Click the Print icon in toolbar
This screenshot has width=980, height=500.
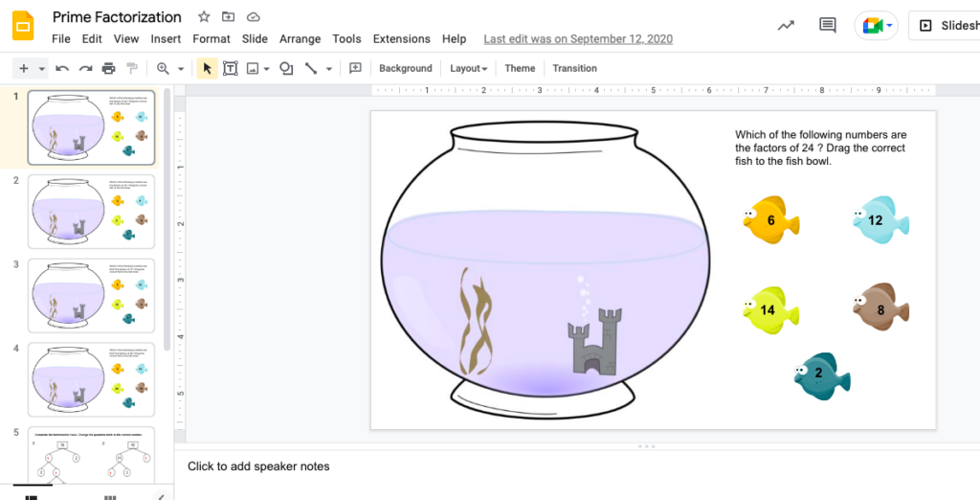pos(108,69)
